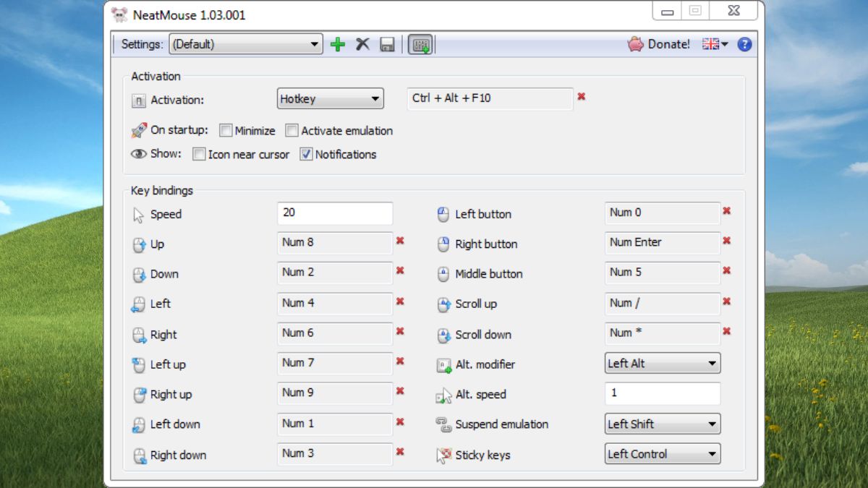
Task: Open the Suspend emulation dropdown (Left Shift)
Action: click(663, 424)
